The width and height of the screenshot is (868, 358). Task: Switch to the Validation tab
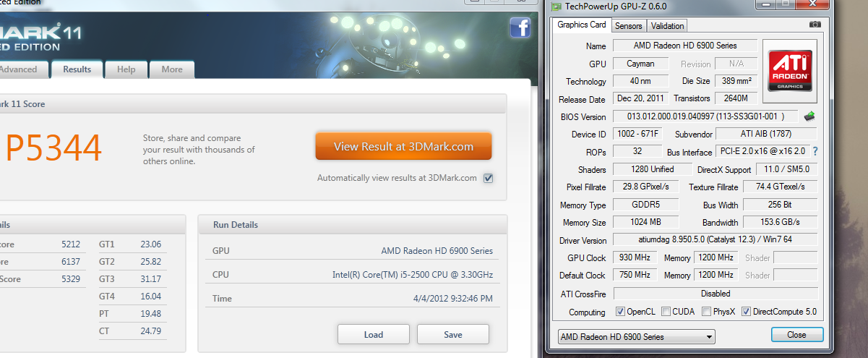(667, 25)
